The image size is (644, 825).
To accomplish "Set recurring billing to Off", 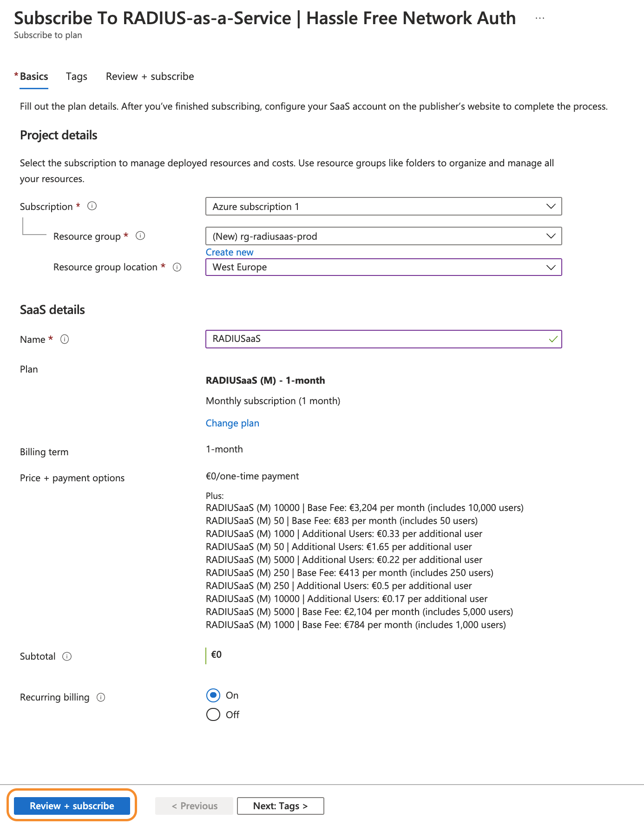I will tap(213, 714).
